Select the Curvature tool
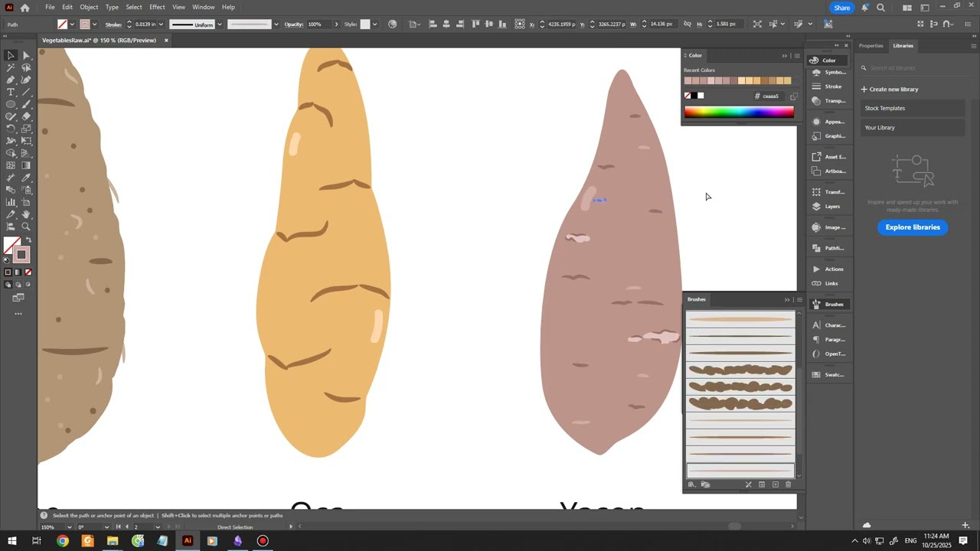Viewport: 980px width, 551px height. pyautogui.click(x=26, y=80)
